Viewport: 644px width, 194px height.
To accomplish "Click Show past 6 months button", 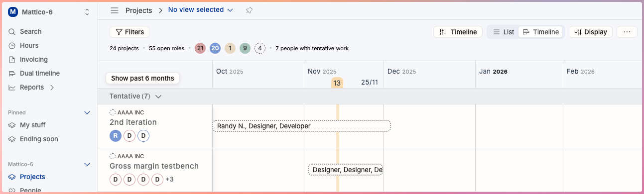I will [x=142, y=78].
